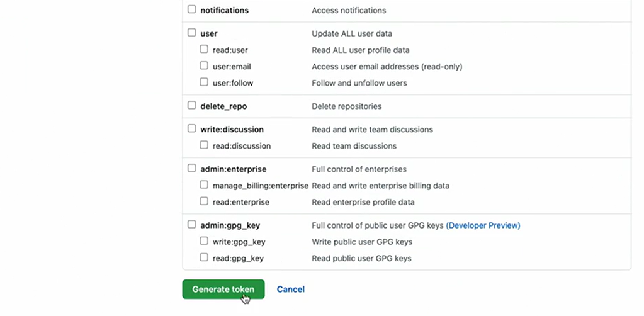Viewport: 644px width, 316px height.
Task: Select the user:follow checkbox
Action: pyautogui.click(x=204, y=82)
